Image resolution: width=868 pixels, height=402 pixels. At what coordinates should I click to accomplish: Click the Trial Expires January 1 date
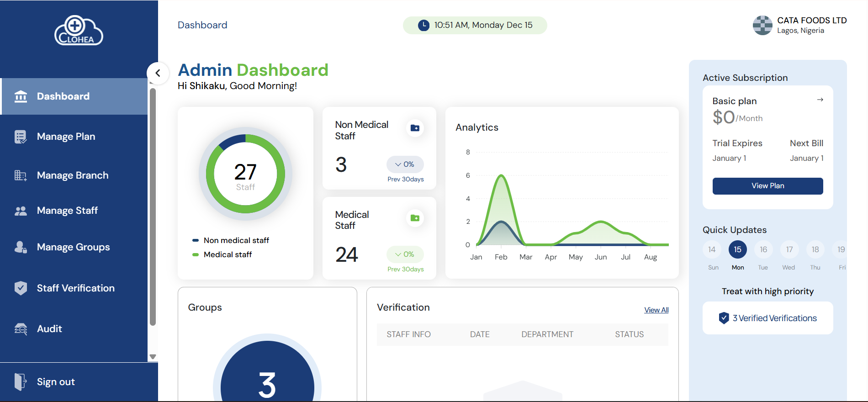[x=730, y=159]
